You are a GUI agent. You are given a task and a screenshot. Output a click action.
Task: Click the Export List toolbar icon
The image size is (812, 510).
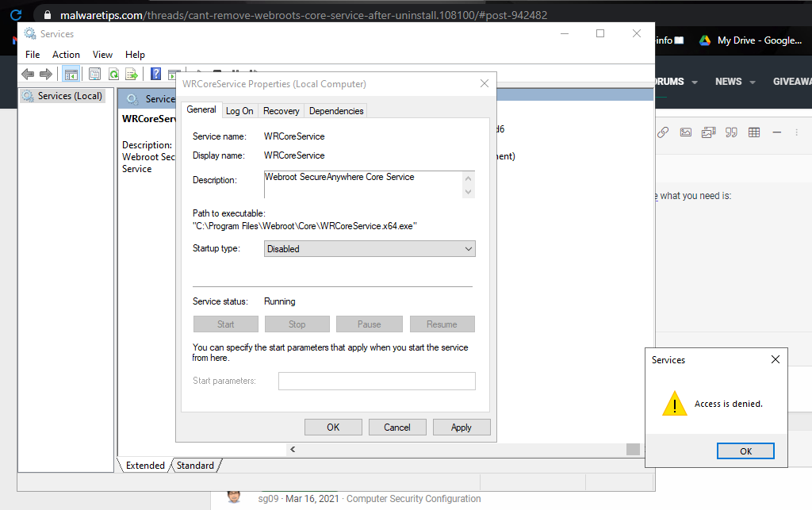pyautogui.click(x=132, y=74)
